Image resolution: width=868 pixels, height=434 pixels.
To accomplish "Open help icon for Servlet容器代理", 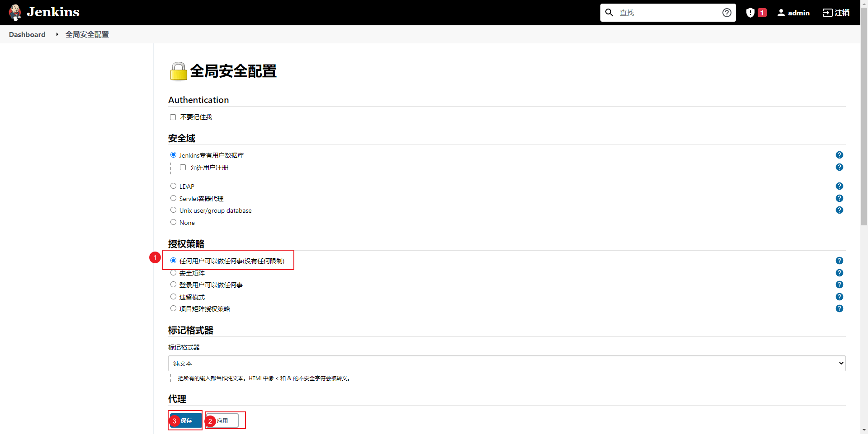I will pyautogui.click(x=840, y=198).
